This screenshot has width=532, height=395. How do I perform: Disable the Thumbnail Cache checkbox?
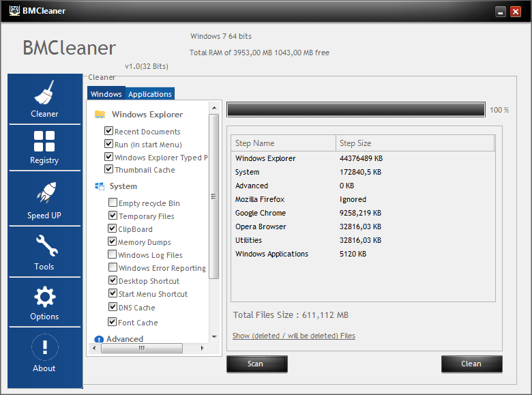click(108, 169)
